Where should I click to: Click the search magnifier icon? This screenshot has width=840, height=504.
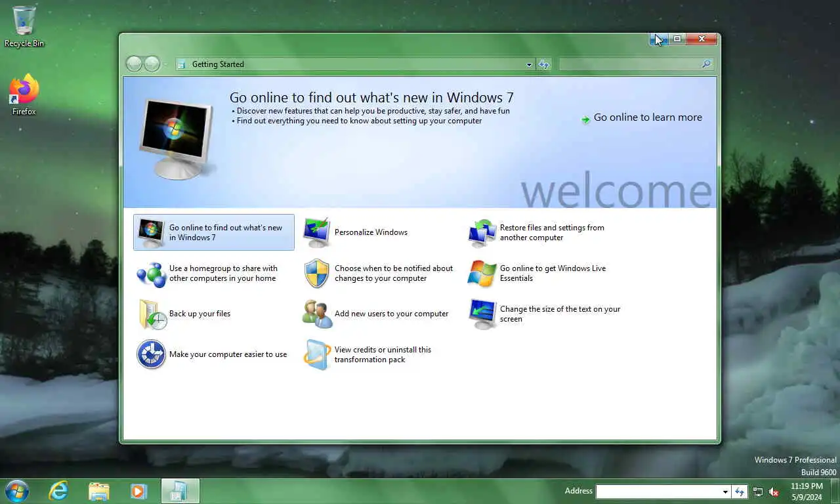coord(706,64)
